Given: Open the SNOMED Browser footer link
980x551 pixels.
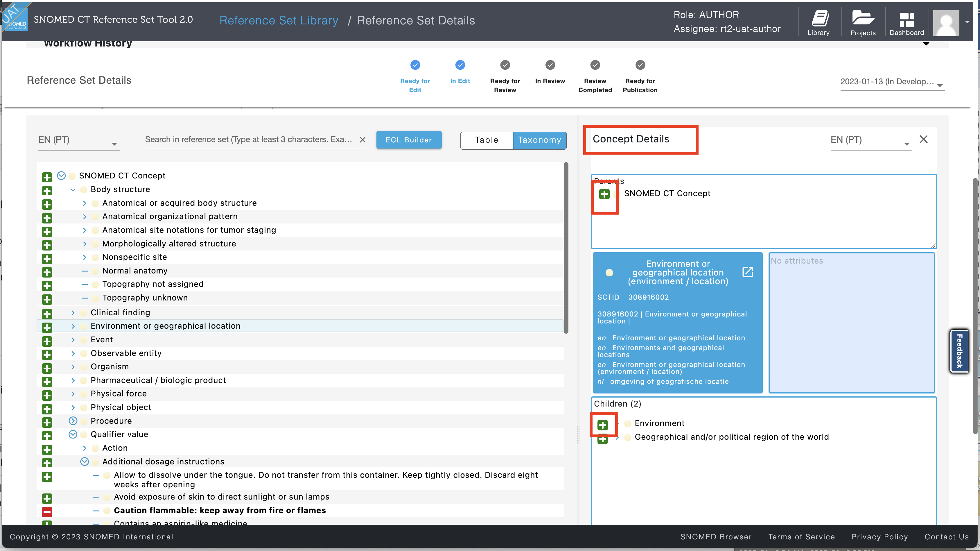Looking at the screenshot, I should pos(716,536).
